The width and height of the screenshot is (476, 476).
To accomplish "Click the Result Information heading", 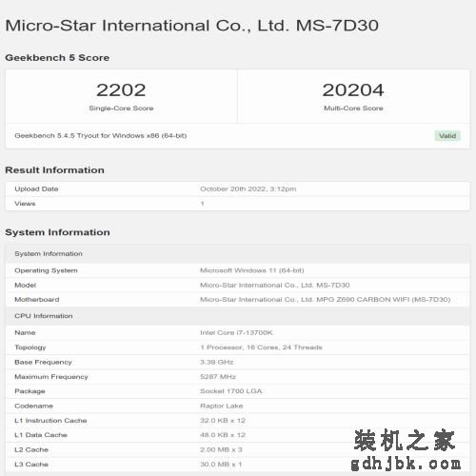I will pyautogui.click(x=54, y=170).
